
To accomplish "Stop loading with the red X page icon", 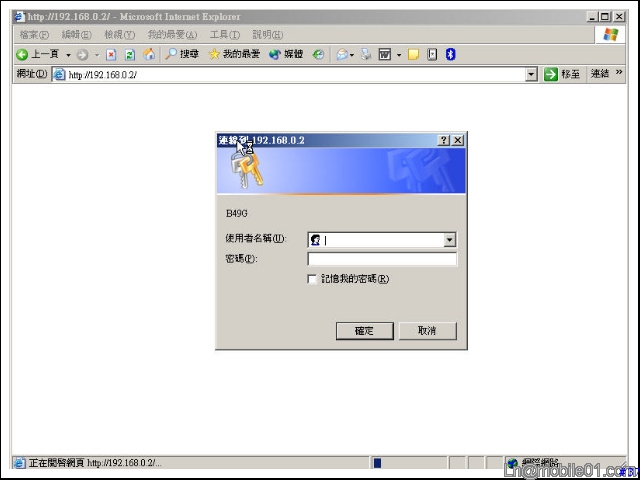I will [x=111, y=55].
